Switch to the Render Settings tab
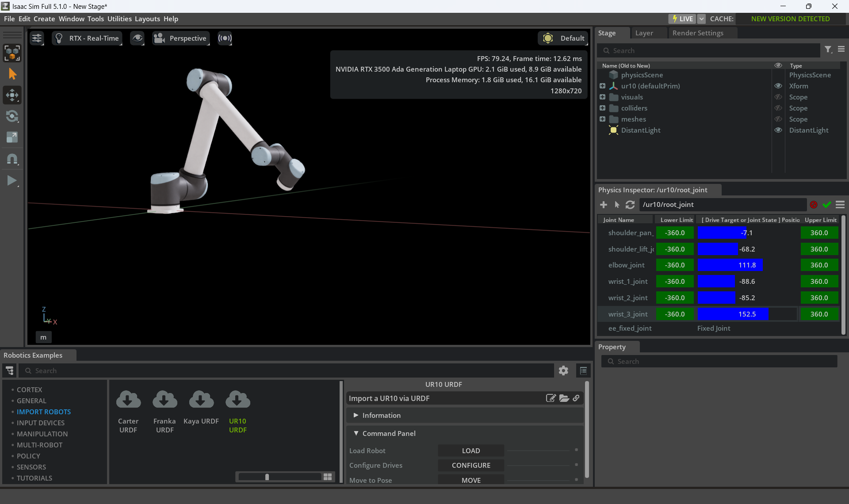 point(698,33)
